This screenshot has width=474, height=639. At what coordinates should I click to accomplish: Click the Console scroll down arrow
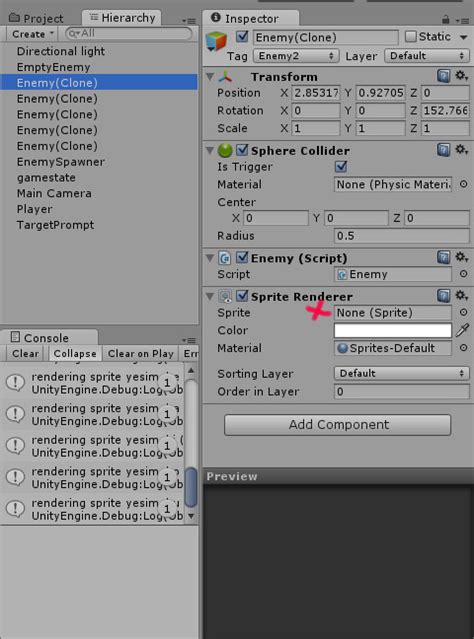click(x=191, y=516)
